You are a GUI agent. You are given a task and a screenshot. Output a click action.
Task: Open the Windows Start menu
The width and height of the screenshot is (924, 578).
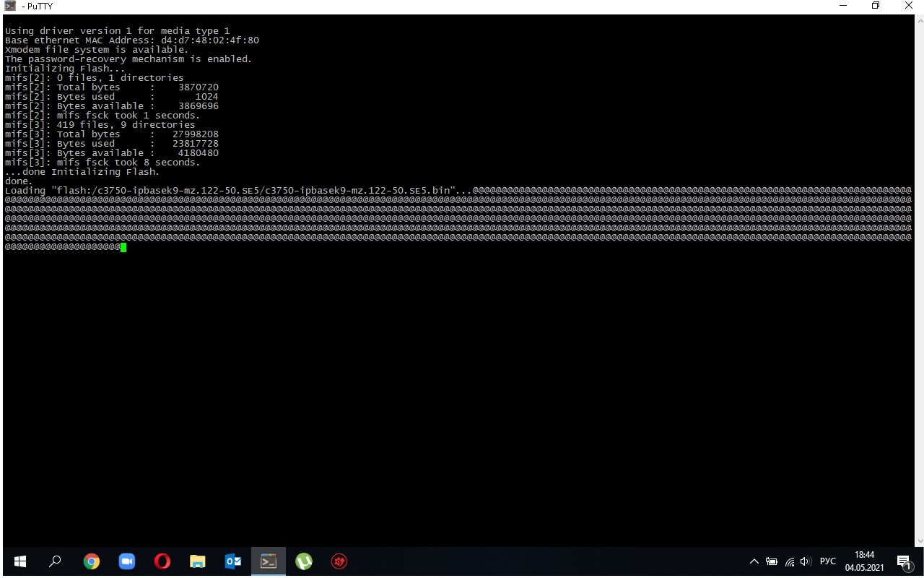[20, 561]
